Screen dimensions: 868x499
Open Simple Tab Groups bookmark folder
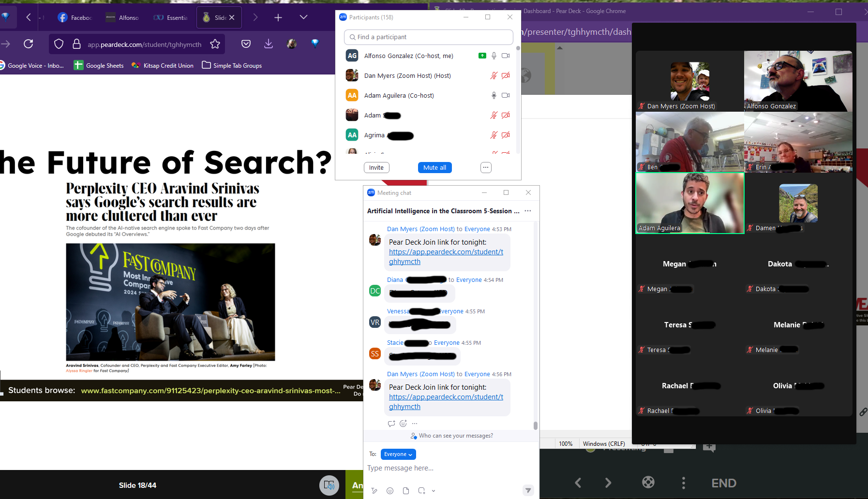232,65
